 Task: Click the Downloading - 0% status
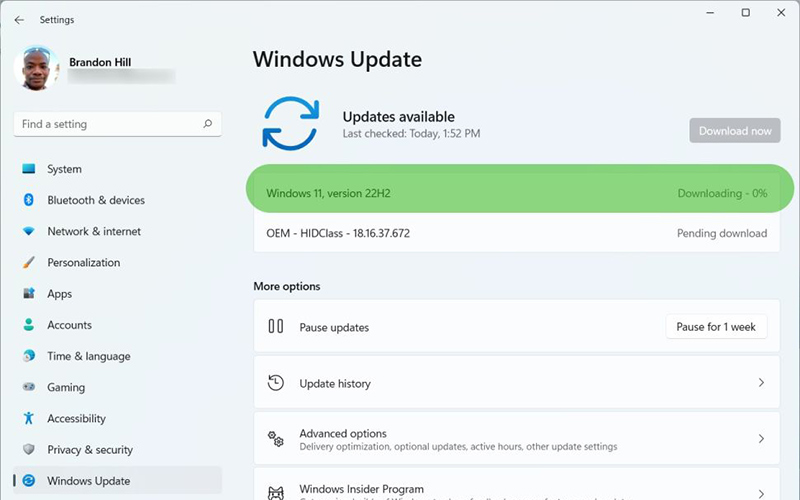pyautogui.click(x=722, y=193)
